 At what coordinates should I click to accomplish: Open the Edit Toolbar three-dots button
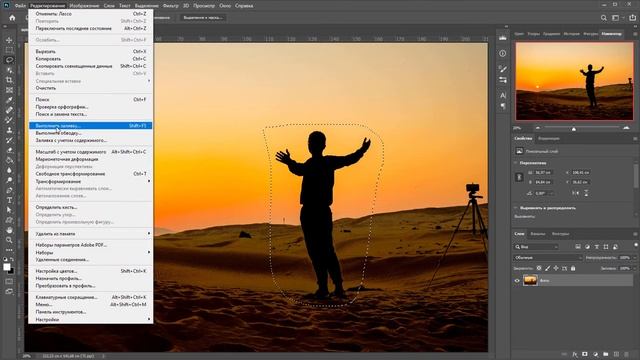point(9,250)
